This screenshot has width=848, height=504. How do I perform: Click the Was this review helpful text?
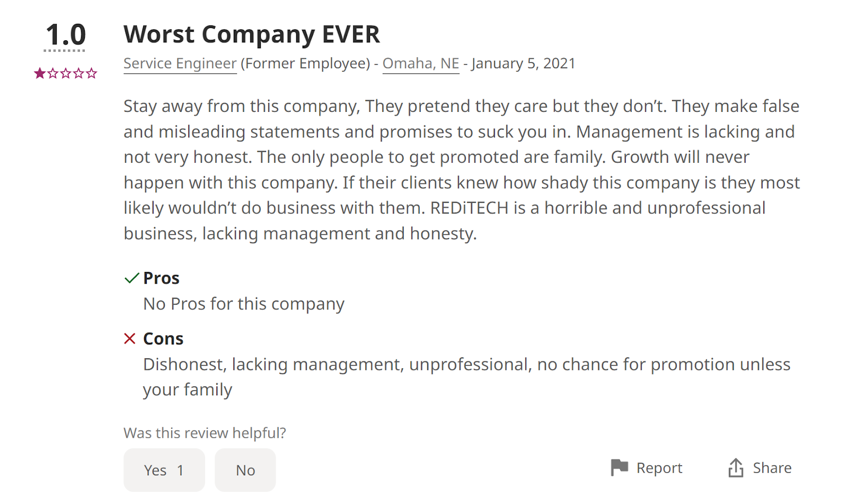205,433
